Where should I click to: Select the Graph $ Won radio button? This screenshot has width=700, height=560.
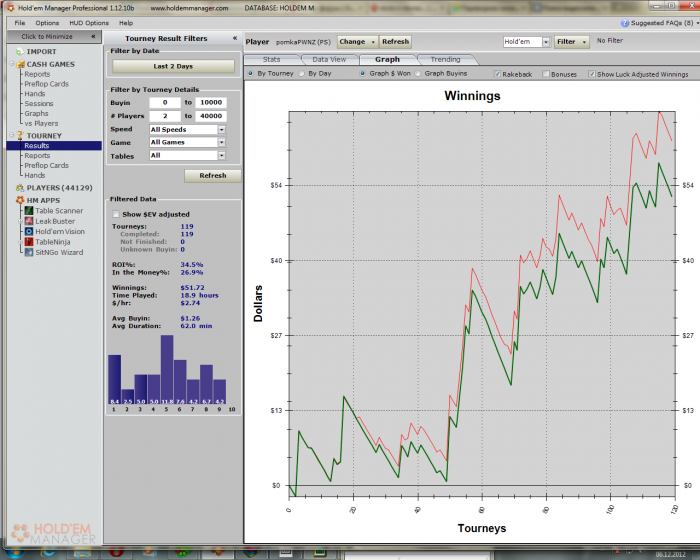(x=362, y=73)
